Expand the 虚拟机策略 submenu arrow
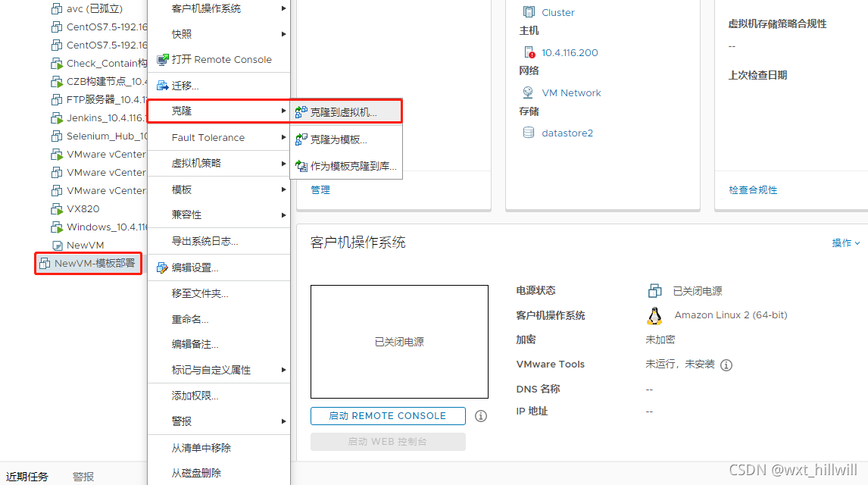Screen dimensions: 868x485 pos(283,164)
